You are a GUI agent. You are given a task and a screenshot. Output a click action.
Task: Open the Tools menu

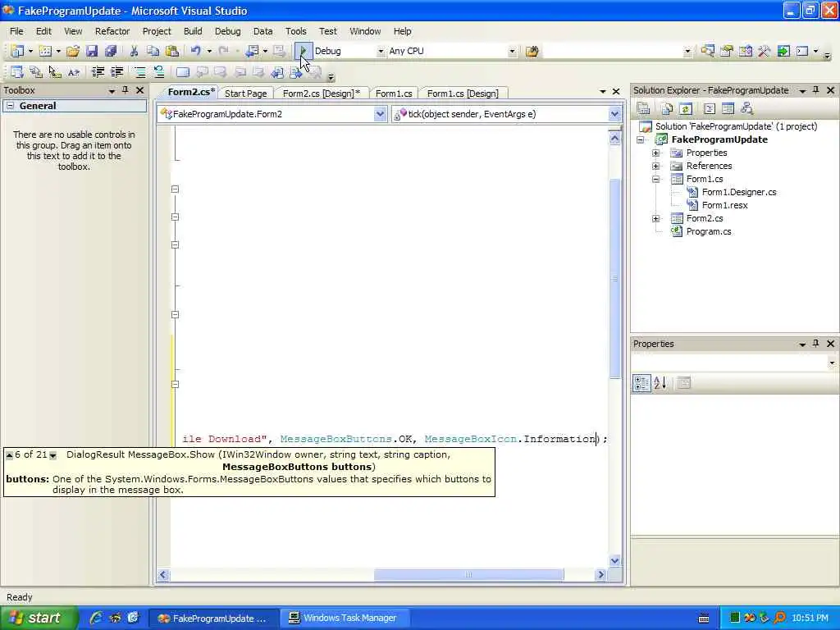click(295, 31)
